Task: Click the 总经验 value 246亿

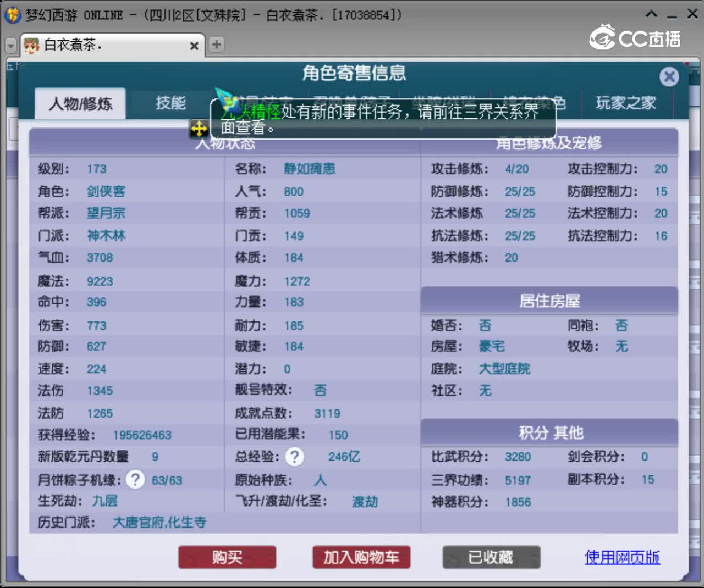Action: [344, 457]
